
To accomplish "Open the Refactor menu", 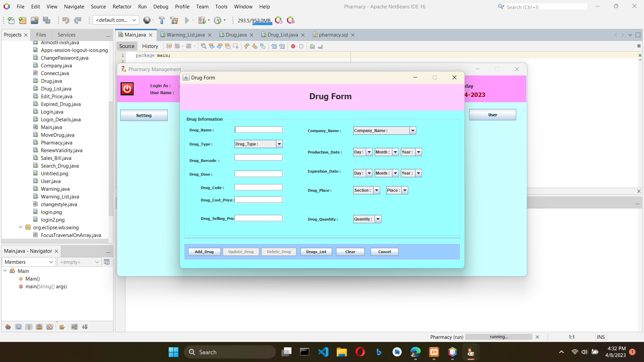I will click(122, 6).
